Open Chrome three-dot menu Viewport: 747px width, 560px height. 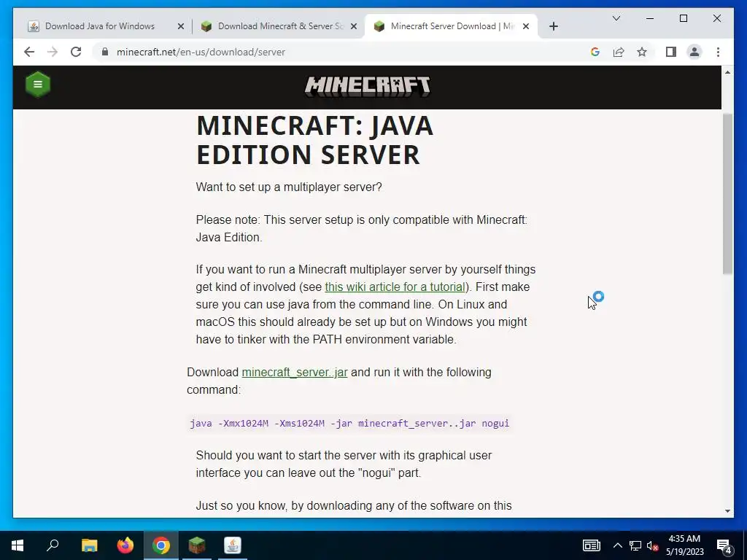tap(718, 52)
